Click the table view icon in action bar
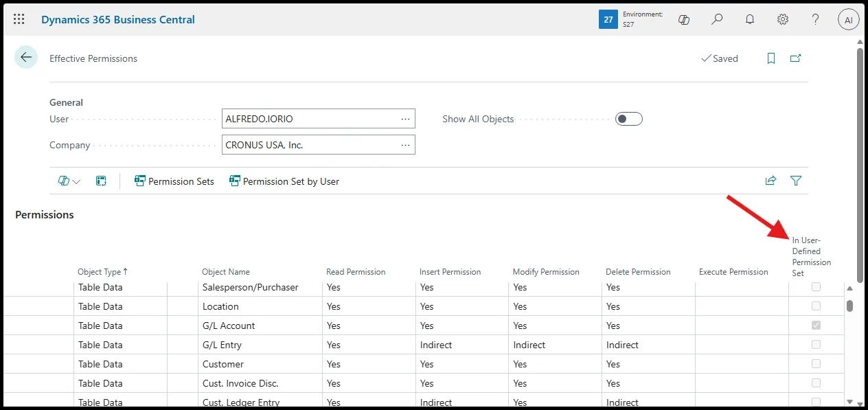The image size is (868, 410). coord(101,181)
